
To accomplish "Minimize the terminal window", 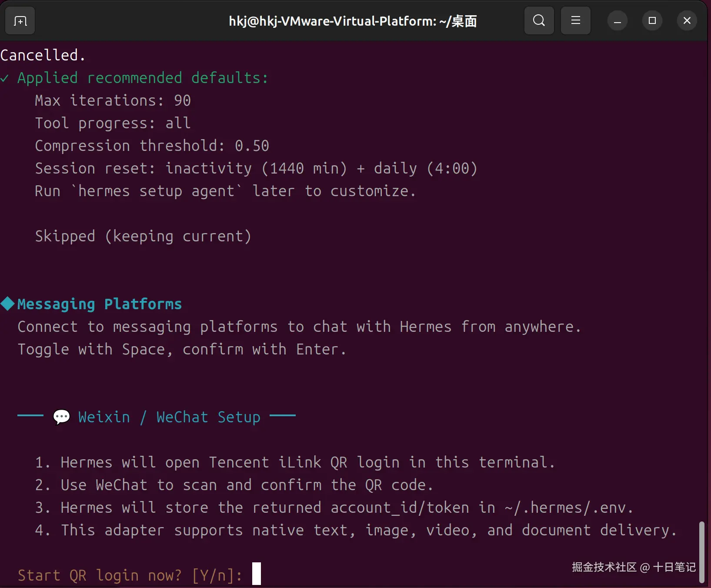I will pyautogui.click(x=618, y=21).
